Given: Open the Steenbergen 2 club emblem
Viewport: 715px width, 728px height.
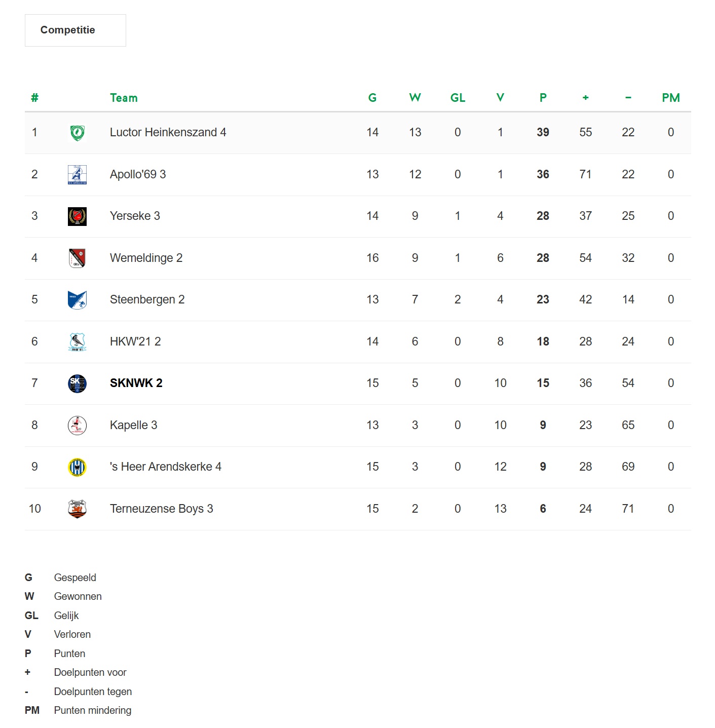Looking at the screenshot, I should [x=77, y=300].
